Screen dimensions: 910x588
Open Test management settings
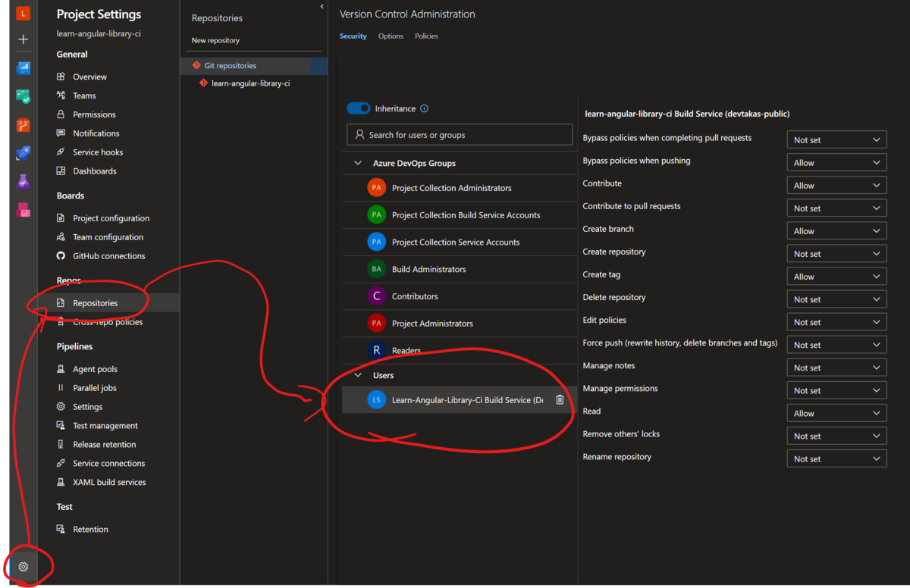pyautogui.click(x=105, y=426)
